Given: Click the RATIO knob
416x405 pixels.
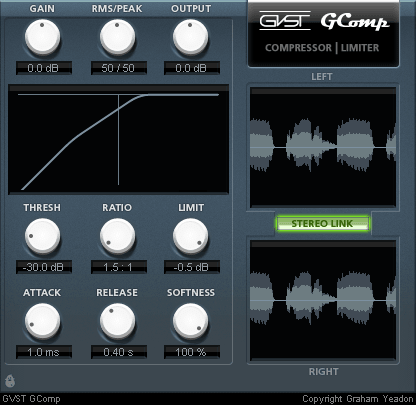Looking at the screenshot, I should [117, 236].
